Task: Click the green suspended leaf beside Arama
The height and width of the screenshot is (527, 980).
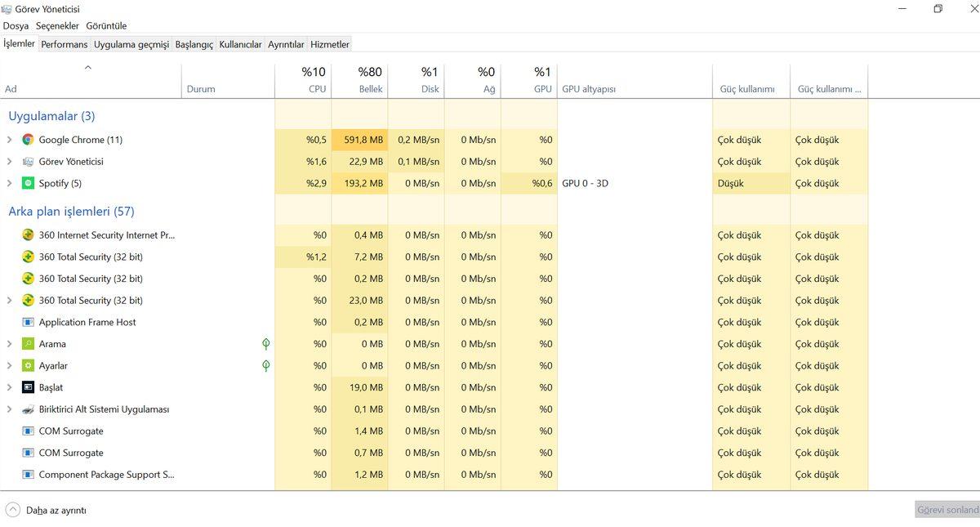Action: [265, 344]
